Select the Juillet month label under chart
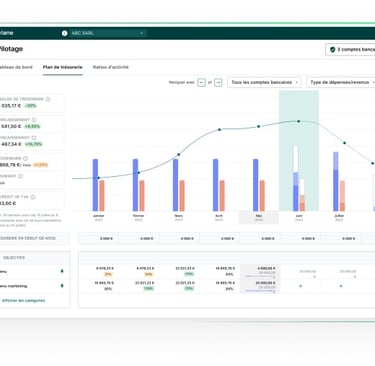Screen dimensions: 375x366 339,217
